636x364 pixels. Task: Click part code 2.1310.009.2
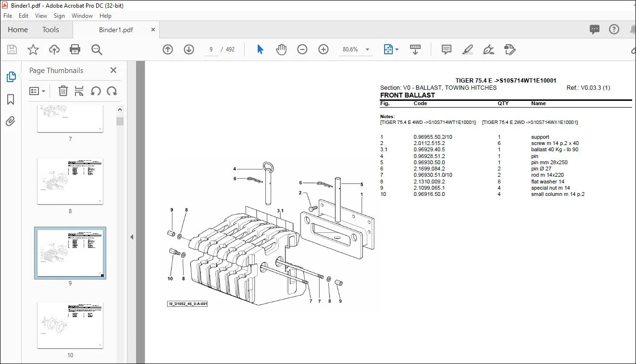point(429,182)
